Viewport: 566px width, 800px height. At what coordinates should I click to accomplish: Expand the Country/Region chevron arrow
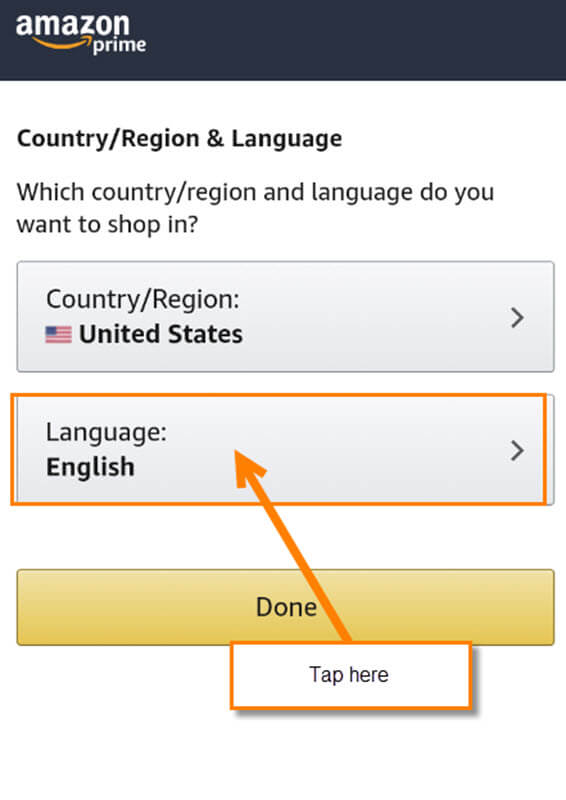pos(518,317)
